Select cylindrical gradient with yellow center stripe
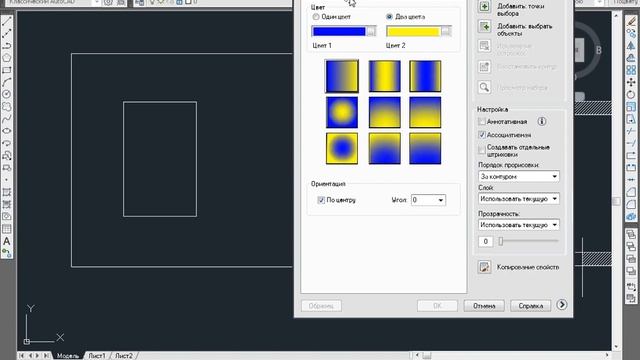 pyautogui.click(x=384, y=76)
